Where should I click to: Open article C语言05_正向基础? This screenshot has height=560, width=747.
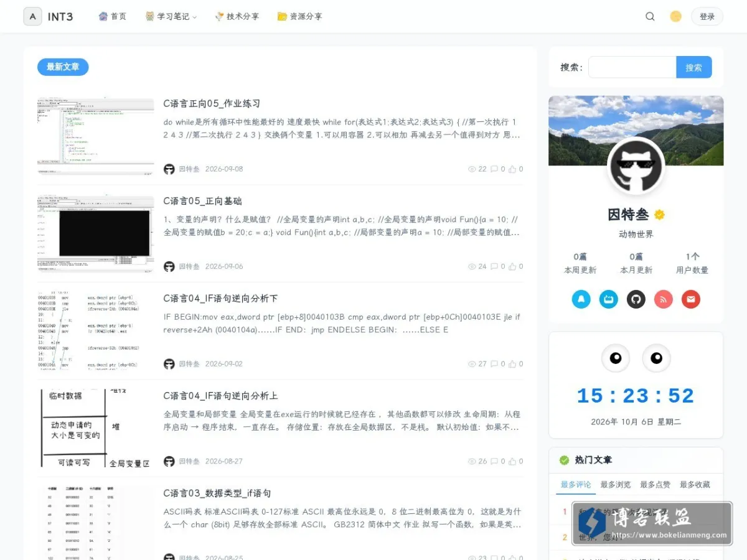[x=202, y=201]
